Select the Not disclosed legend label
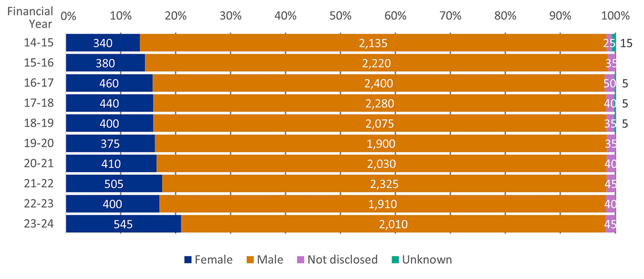 point(342,260)
